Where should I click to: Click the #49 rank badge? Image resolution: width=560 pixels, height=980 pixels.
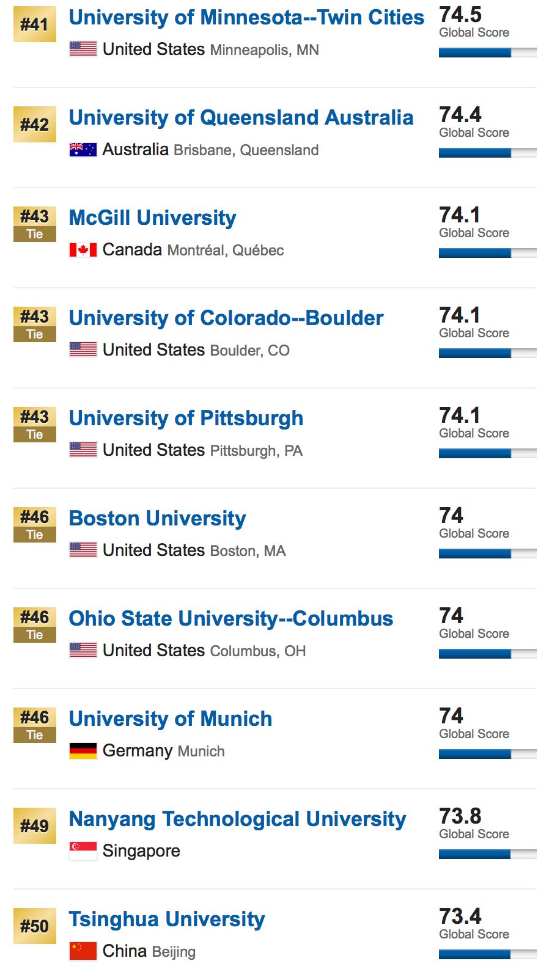pyautogui.click(x=35, y=826)
